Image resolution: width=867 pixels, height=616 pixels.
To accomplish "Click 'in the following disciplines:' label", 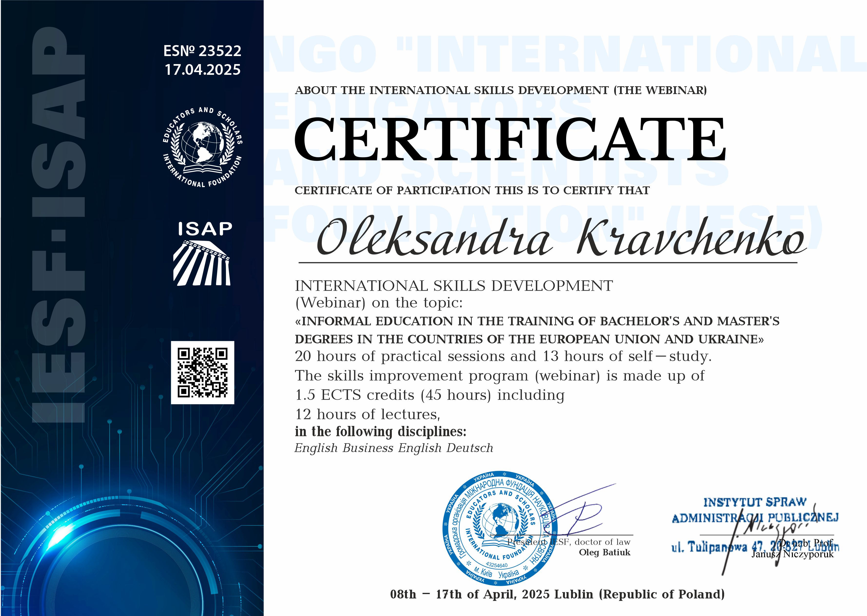I will pos(381,432).
